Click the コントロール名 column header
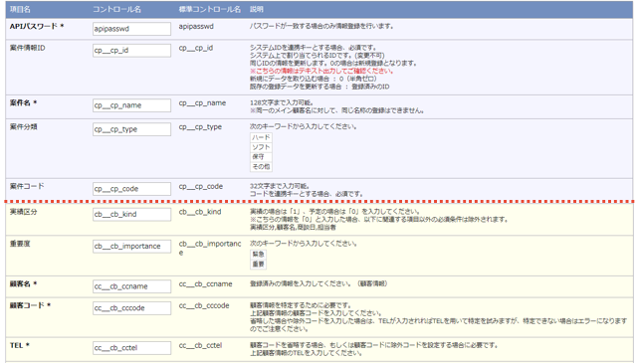This screenshot has height=364, width=637. [116, 9]
